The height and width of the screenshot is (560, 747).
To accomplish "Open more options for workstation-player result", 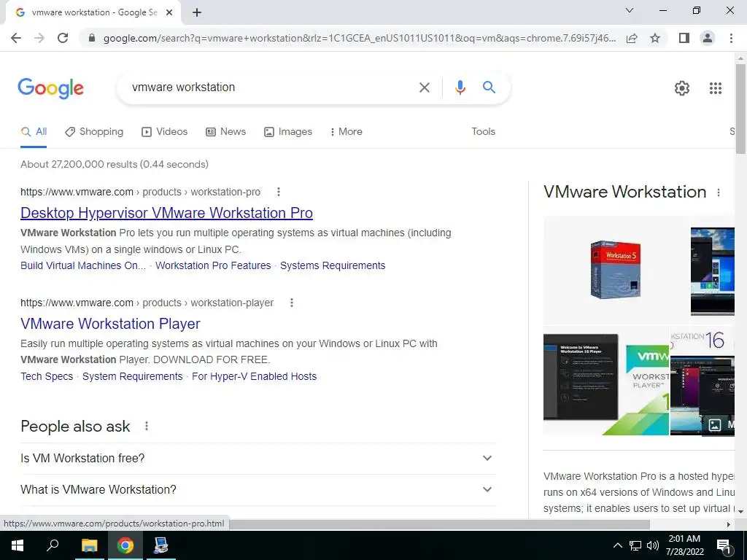I will pyautogui.click(x=292, y=303).
